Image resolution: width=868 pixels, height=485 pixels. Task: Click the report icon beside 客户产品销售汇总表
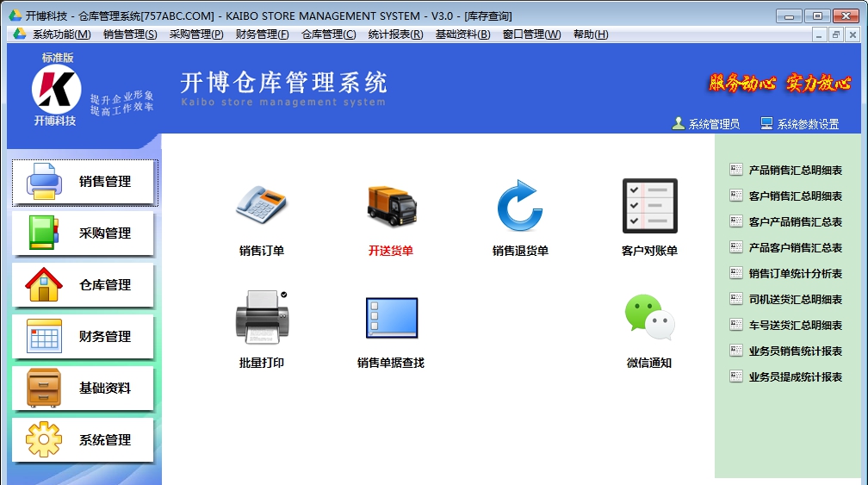tap(736, 221)
